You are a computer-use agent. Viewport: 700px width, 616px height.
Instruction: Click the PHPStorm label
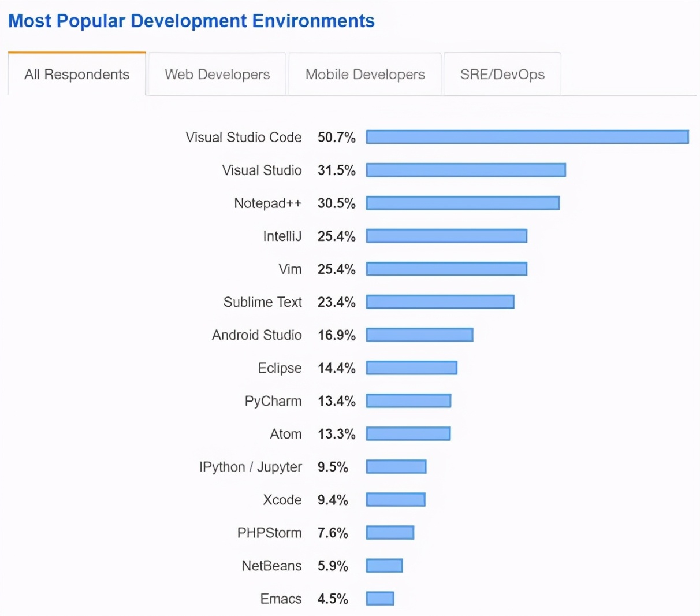click(x=270, y=532)
